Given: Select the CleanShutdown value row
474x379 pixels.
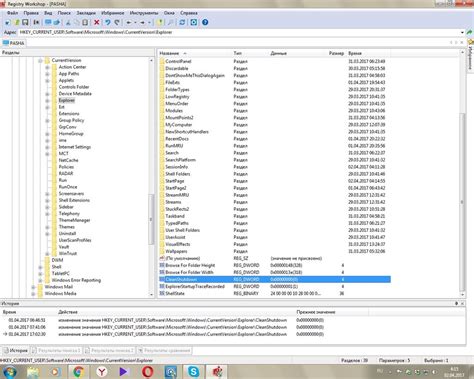Looking at the screenshot, I should click(275, 279).
